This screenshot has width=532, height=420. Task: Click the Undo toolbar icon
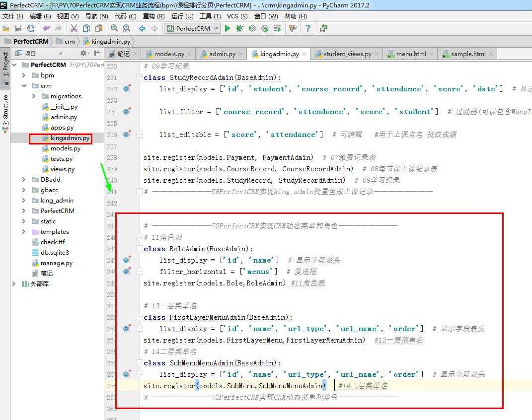pyautogui.click(x=46, y=28)
